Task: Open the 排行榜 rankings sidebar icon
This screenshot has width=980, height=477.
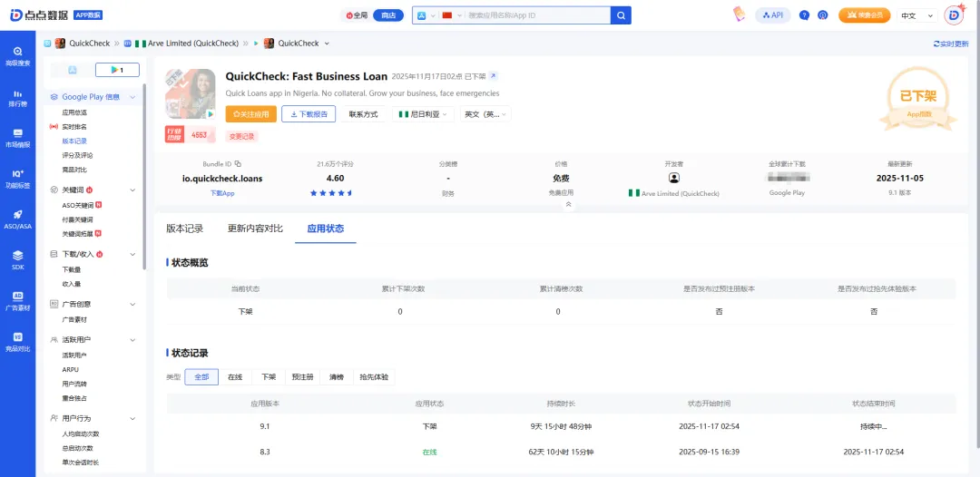Action: 17,97
